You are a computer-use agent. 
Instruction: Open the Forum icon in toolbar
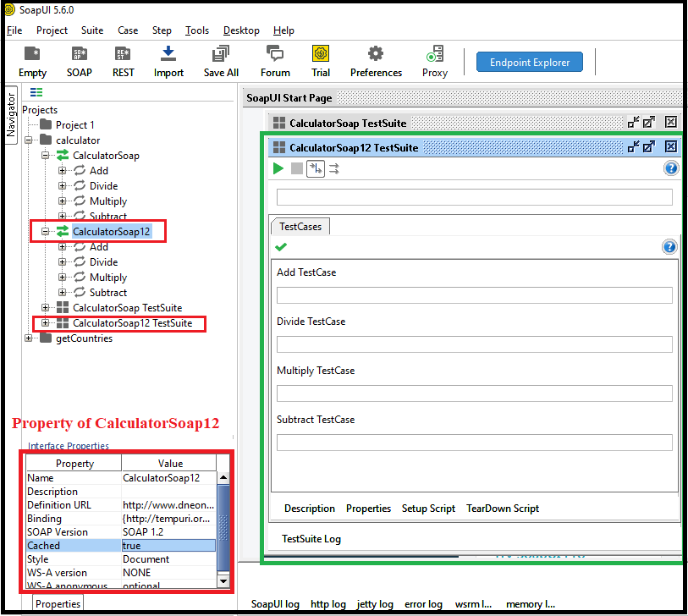(x=275, y=53)
